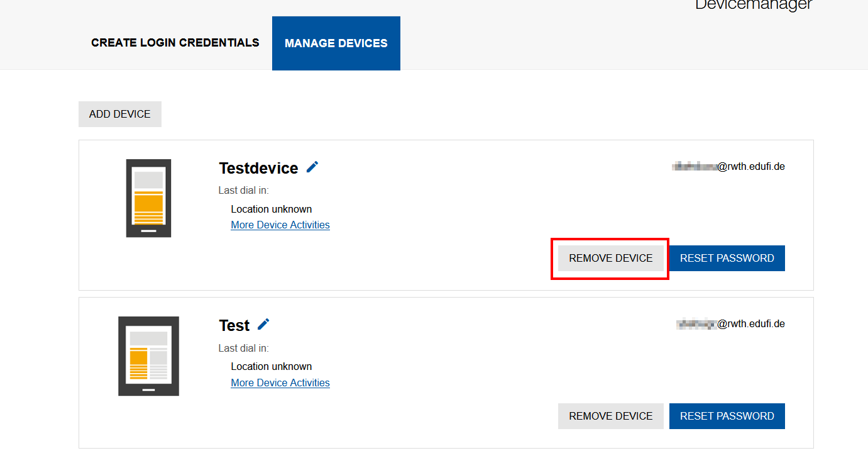The height and width of the screenshot is (453, 868).
Task: Remove the Testdevice using its highlighted button
Action: (610, 258)
